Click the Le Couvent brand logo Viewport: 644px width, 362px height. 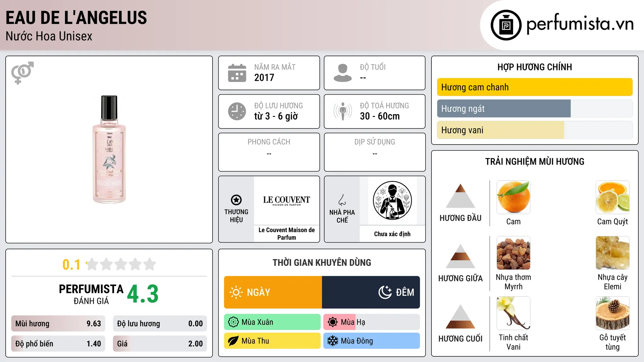tap(286, 200)
